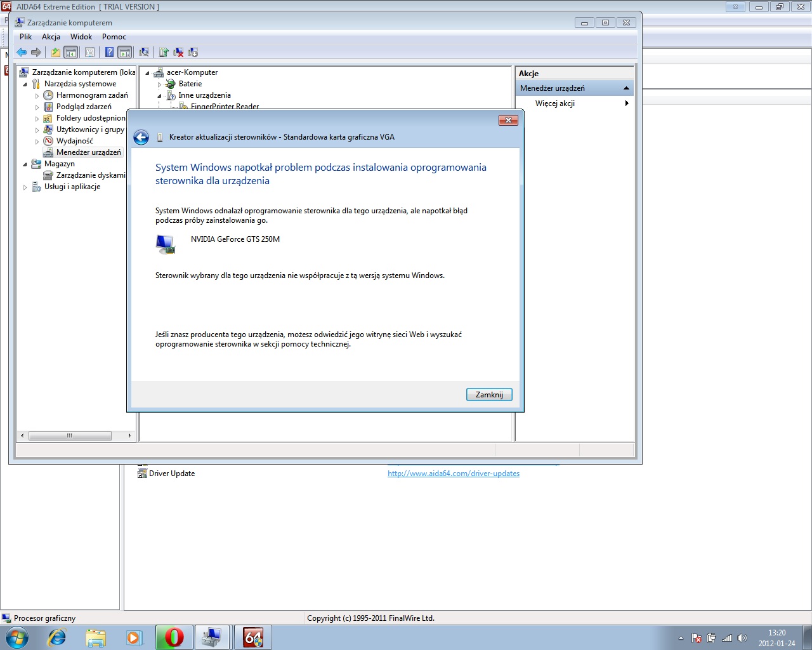The image size is (812, 650).
Task: Collapse the Narzędzia systemowe node
Action: [25, 84]
